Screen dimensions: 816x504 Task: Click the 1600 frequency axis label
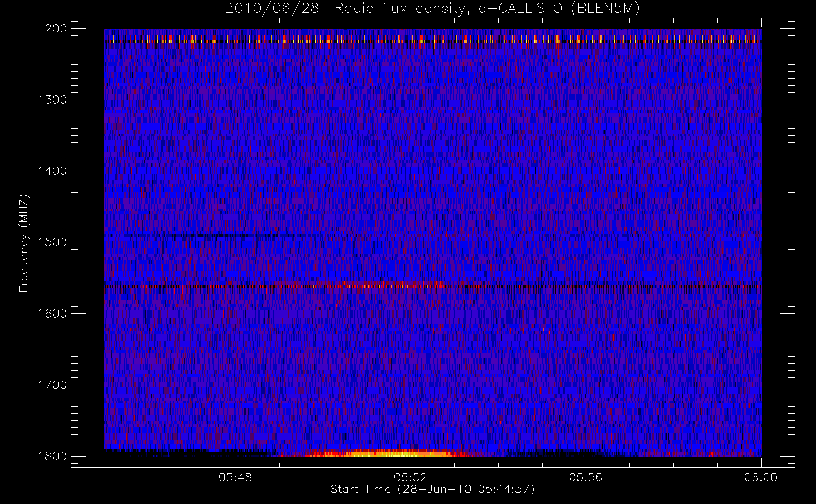pyautogui.click(x=53, y=313)
